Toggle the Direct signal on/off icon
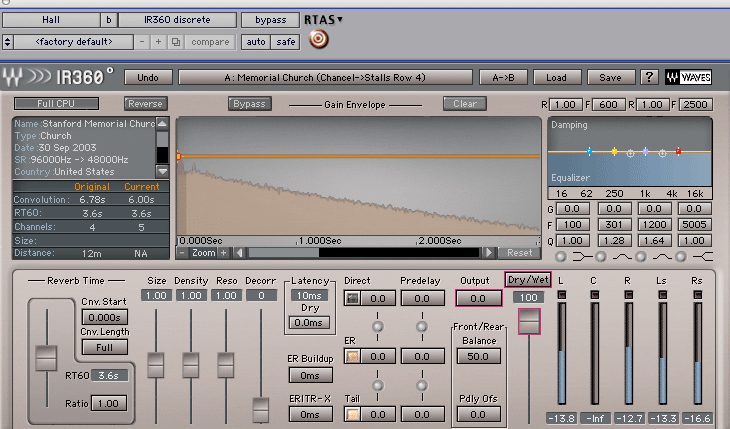The width and height of the screenshot is (730, 429). click(353, 298)
